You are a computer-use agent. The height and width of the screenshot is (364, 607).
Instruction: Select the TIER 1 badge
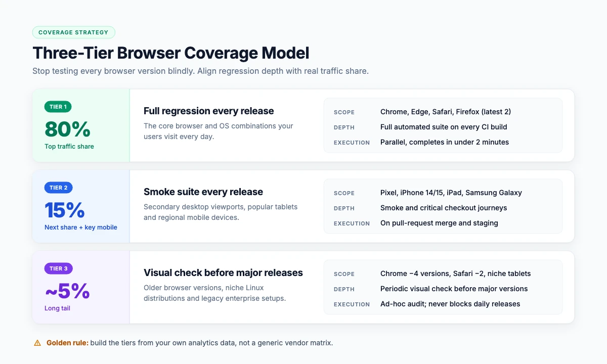click(x=59, y=107)
